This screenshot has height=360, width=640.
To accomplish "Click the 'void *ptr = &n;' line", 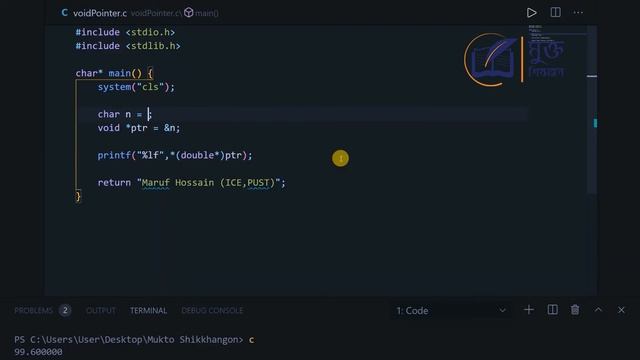I will pos(139,128).
